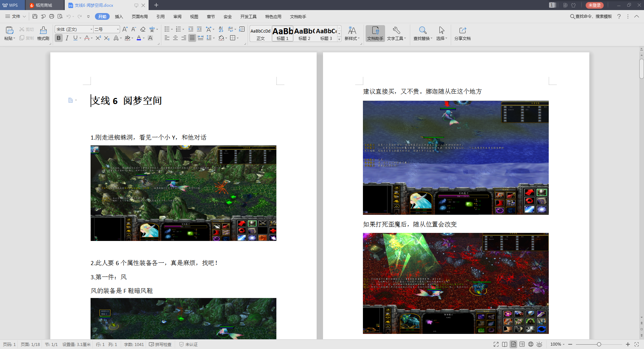644x349 pixels.
Task: Toggle Superscript formatting
Action: pos(98,38)
